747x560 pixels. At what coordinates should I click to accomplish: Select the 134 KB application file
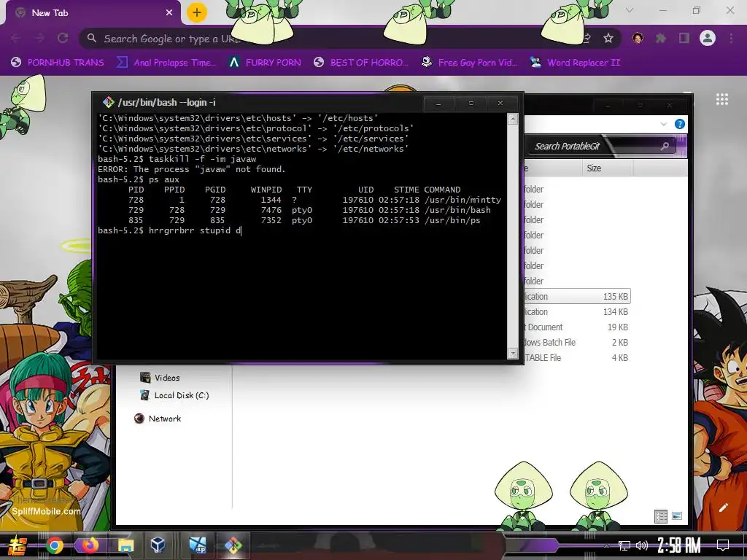tap(578, 312)
